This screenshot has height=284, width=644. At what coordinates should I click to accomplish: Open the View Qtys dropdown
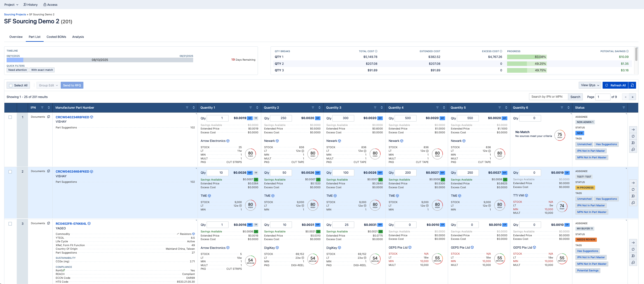pos(590,85)
